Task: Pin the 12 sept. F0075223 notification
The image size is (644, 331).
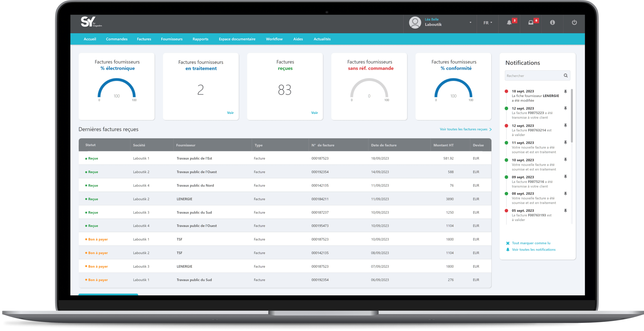Action: [565, 108]
